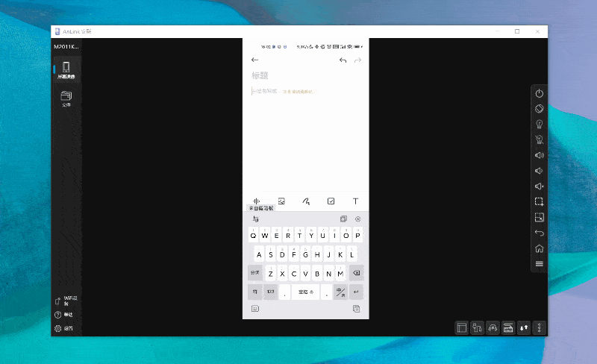The image size is (597, 364).
Task: Capture full screenshot with image-frame icon
Action: coord(539,217)
